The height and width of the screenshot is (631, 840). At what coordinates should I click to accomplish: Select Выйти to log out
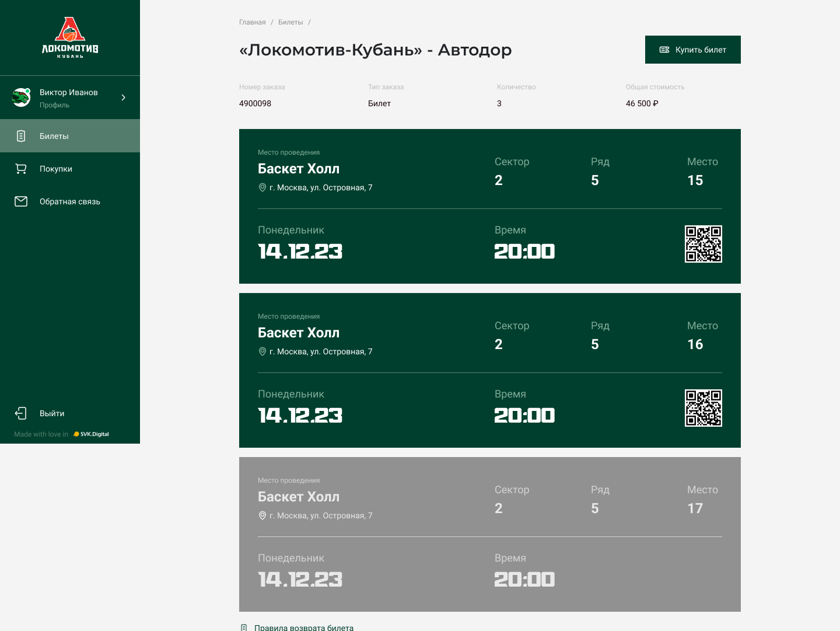(52, 413)
